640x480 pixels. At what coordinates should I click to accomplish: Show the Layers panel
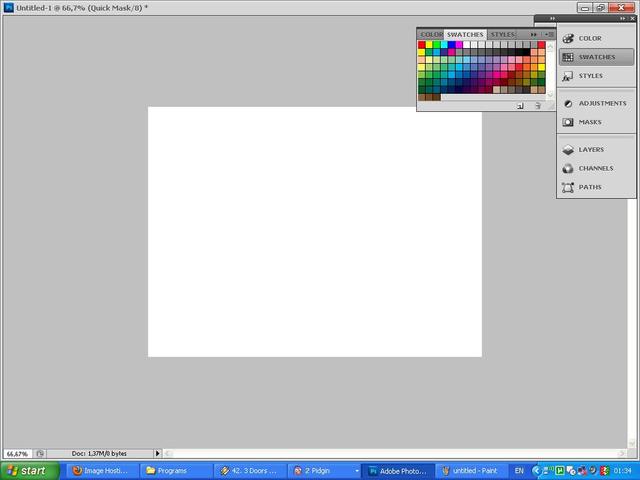point(591,149)
